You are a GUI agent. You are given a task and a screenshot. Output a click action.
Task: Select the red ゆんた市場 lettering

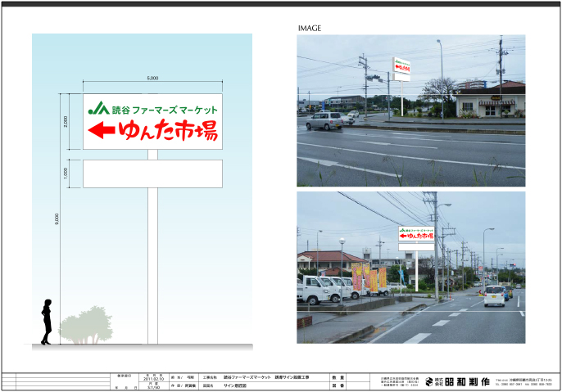(168, 130)
